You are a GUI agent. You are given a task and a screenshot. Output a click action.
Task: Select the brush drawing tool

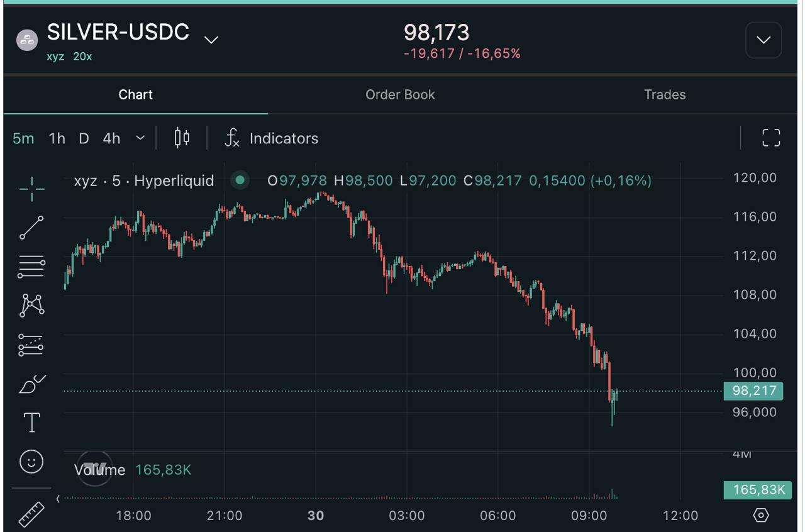coord(31,384)
